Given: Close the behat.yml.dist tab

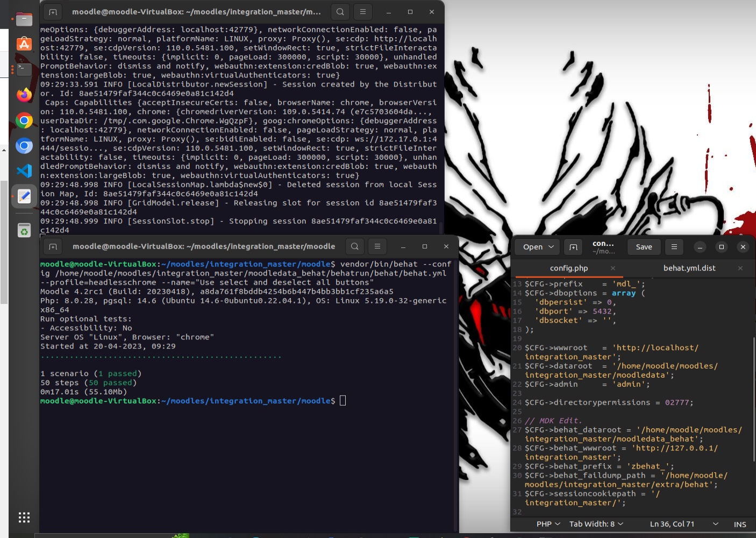Looking at the screenshot, I should click(740, 268).
